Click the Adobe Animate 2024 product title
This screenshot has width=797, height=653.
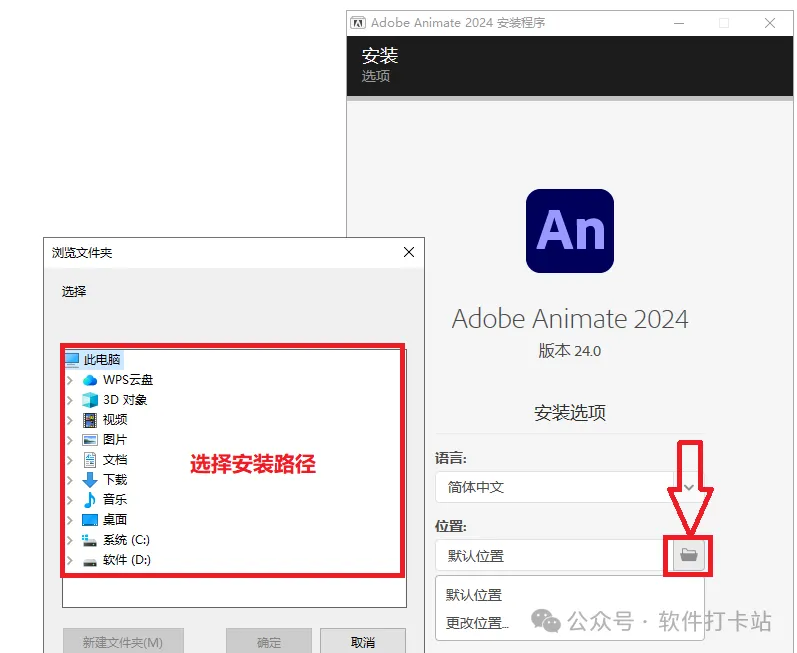570,319
